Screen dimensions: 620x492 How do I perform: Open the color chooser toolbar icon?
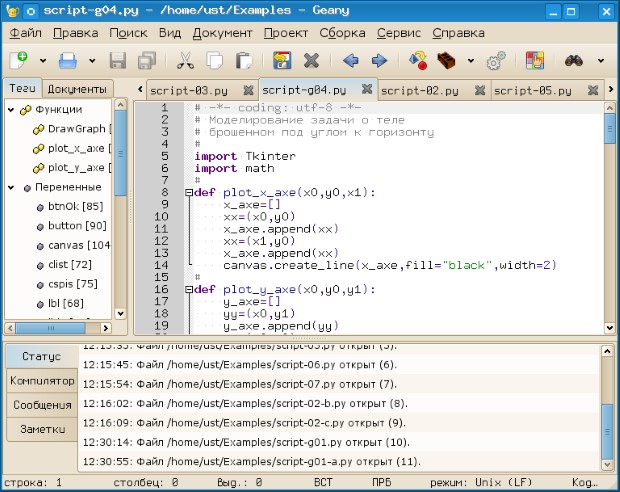coord(535,61)
